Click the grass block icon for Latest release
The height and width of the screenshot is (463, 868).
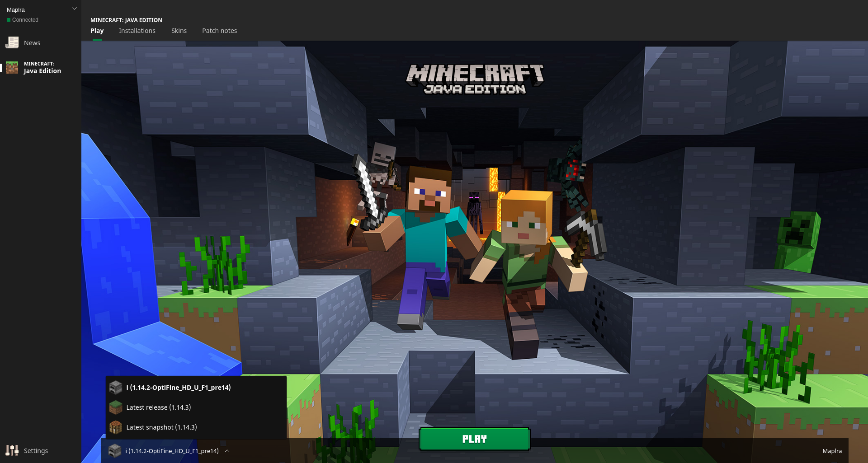click(116, 407)
